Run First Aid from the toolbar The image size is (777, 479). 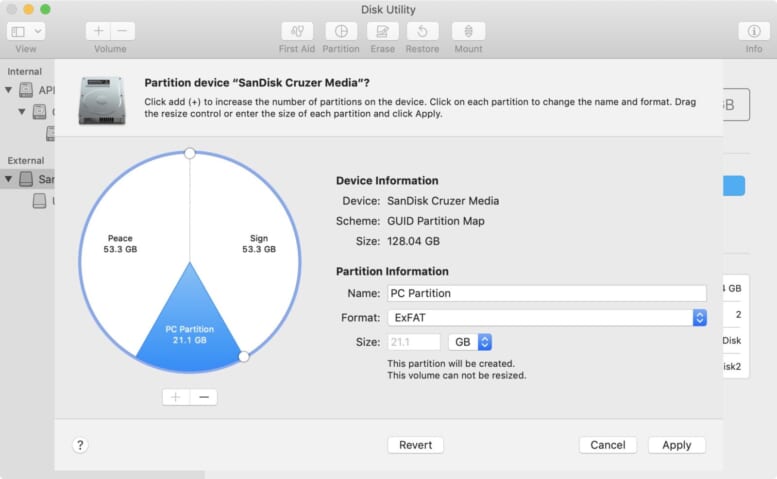[x=297, y=31]
